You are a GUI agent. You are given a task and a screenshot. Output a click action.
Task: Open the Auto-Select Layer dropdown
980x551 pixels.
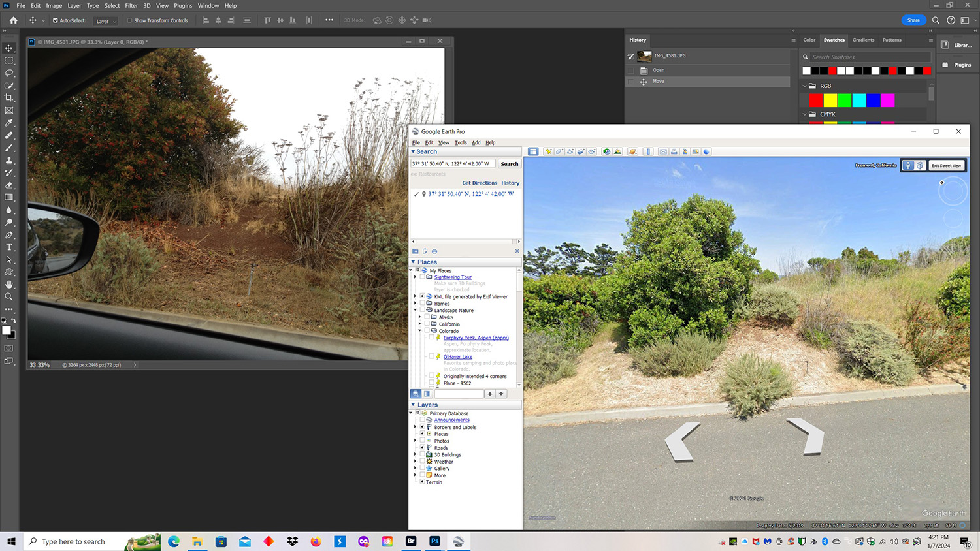click(106, 21)
